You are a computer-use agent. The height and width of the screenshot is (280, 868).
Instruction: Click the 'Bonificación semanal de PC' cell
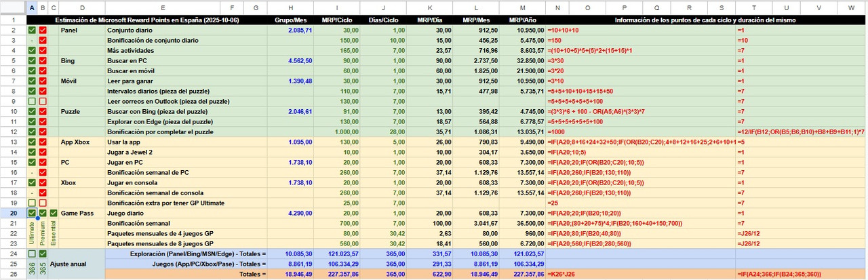tap(163, 173)
